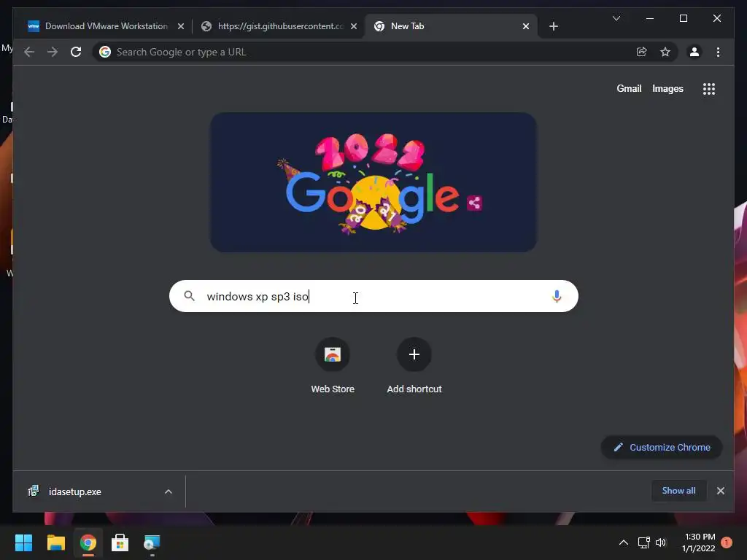Open the idasetup.exe downloaded file
747x560 pixels.
[75, 491]
